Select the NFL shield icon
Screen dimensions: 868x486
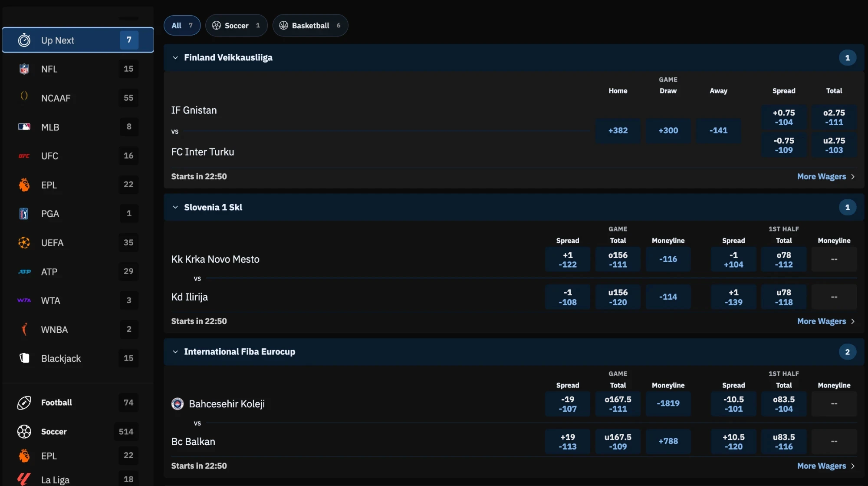(x=24, y=69)
